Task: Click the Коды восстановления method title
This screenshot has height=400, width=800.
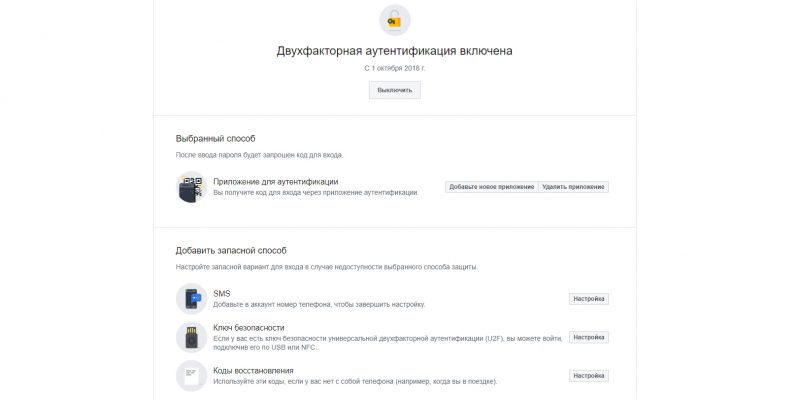Action: click(x=253, y=370)
